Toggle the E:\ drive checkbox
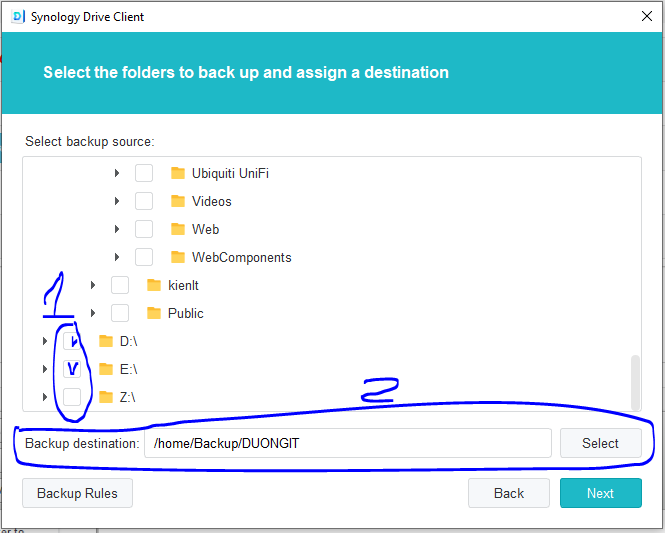The image size is (665, 533). coord(72,369)
